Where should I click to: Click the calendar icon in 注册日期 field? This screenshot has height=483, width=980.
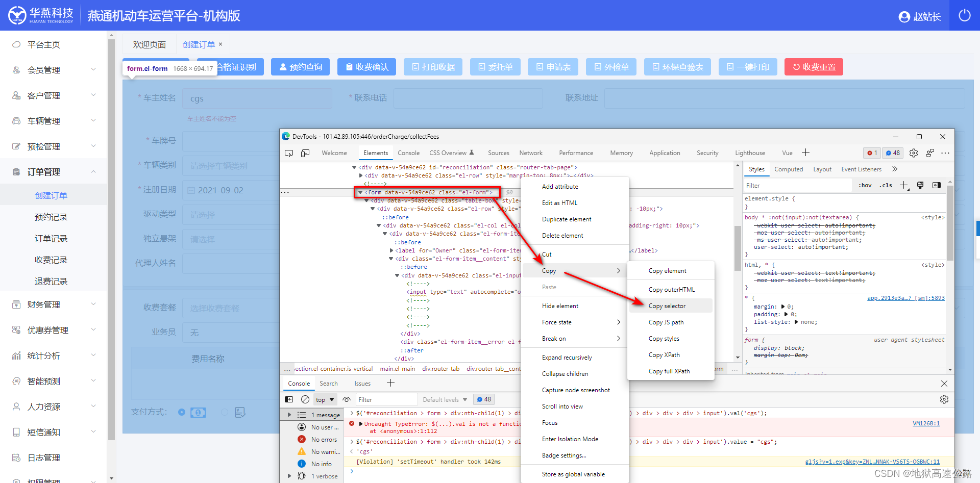click(191, 190)
